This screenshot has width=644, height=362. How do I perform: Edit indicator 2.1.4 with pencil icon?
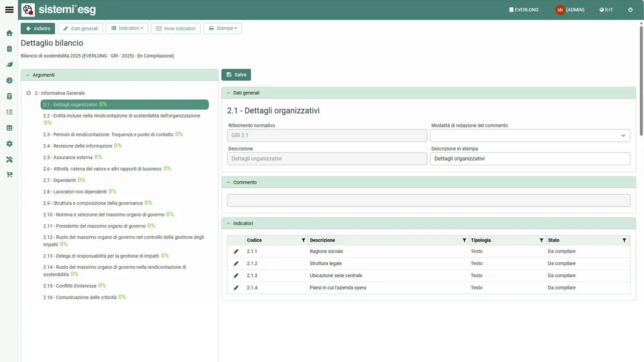click(236, 288)
